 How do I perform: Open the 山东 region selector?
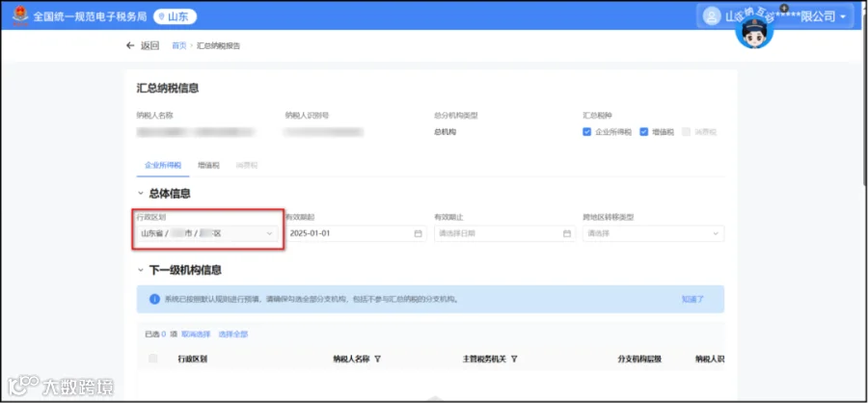(175, 16)
